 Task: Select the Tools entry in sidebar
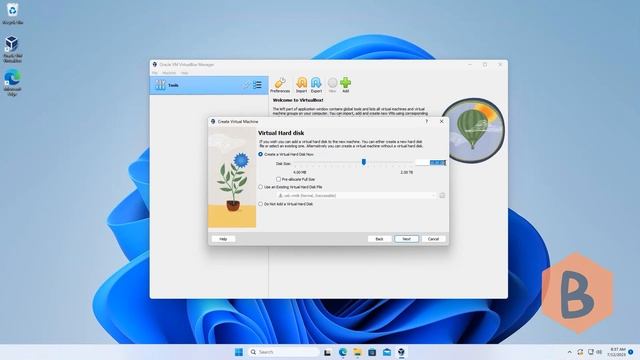pyautogui.click(x=209, y=85)
